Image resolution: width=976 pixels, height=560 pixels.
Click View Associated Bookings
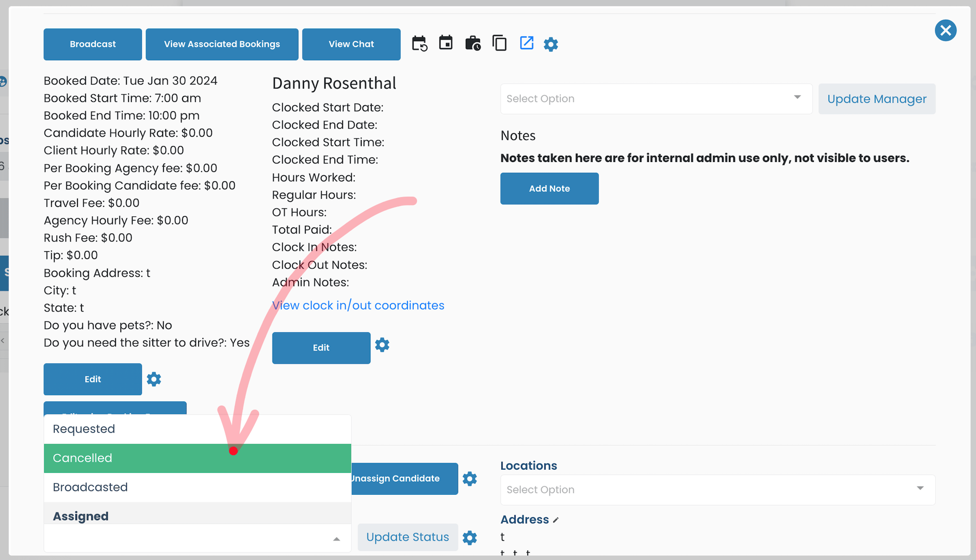(222, 44)
